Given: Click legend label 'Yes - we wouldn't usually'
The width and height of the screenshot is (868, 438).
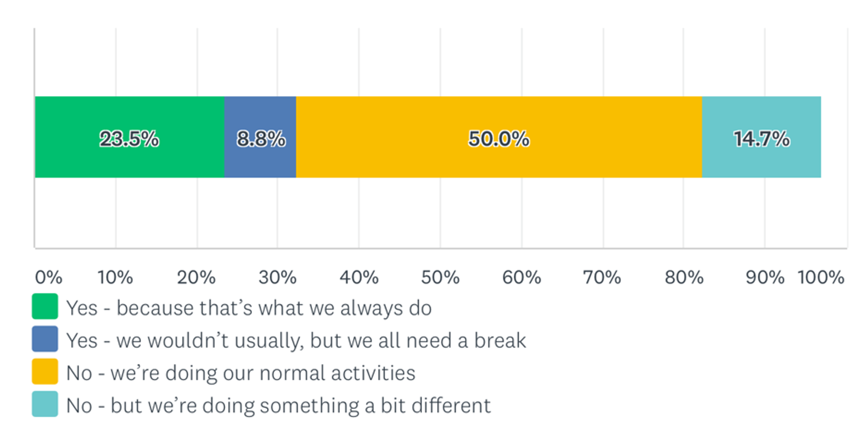Looking at the screenshot, I should coord(296,341).
